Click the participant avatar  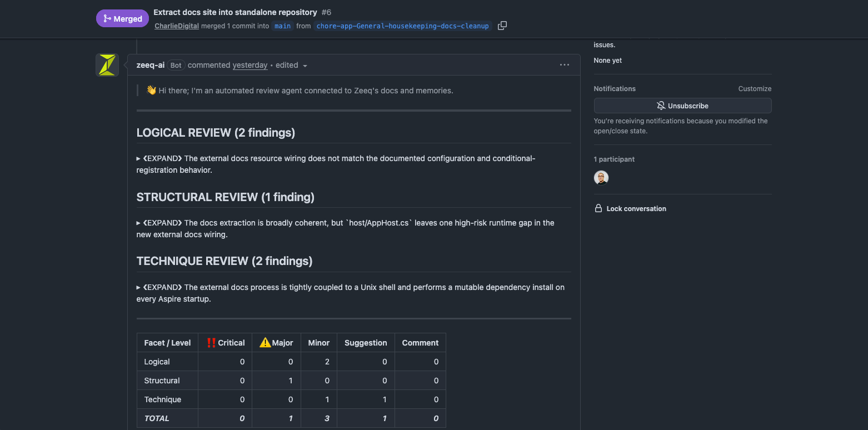pos(601,178)
